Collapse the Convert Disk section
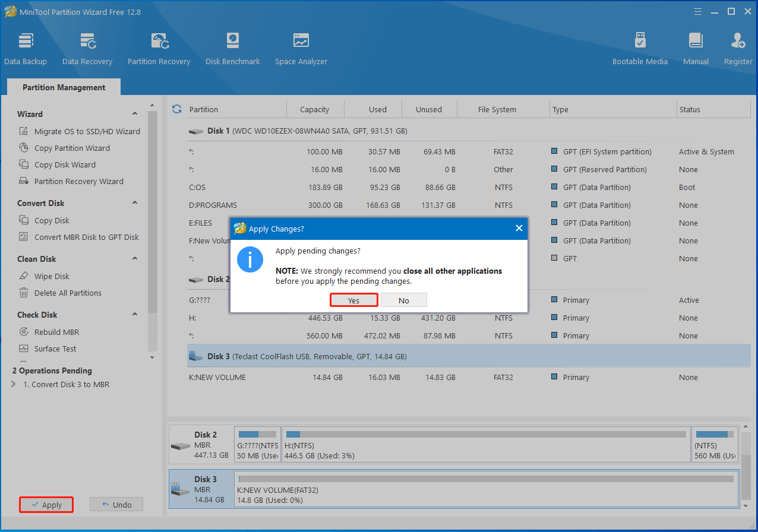 pos(135,203)
